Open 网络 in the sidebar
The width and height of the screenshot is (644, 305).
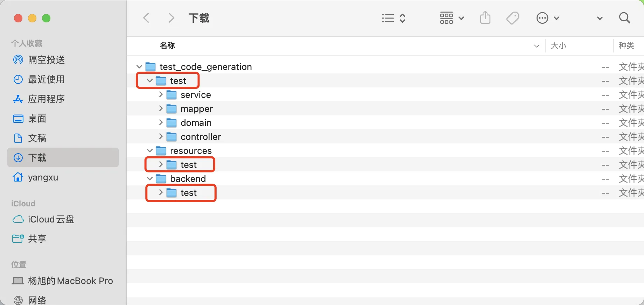(x=63, y=300)
